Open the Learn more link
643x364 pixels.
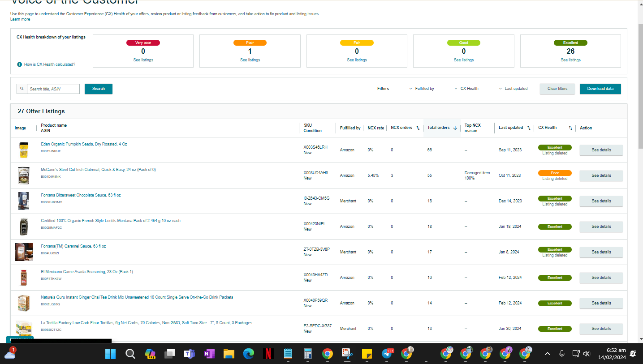click(x=20, y=19)
